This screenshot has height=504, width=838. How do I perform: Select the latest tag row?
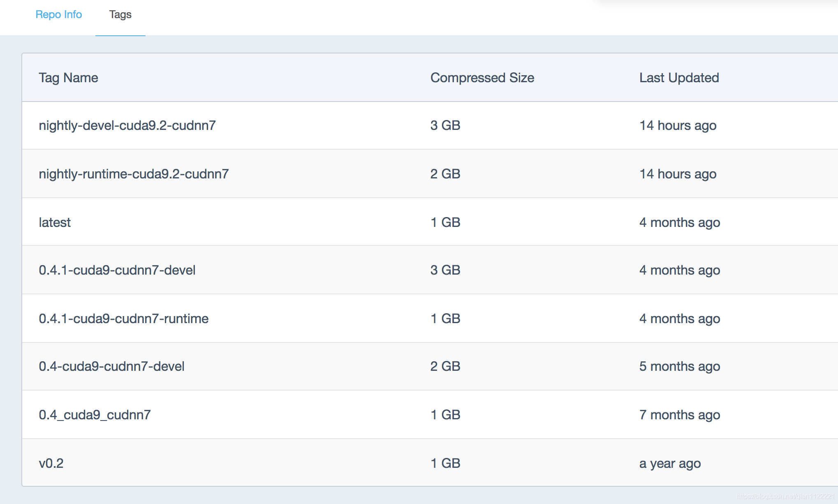click(55, 222)
